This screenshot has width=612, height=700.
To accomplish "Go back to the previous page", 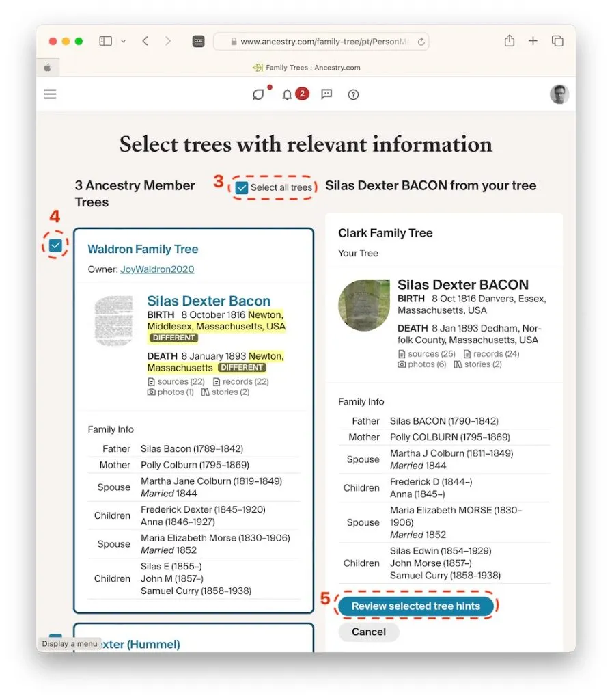I will (145, 41).
